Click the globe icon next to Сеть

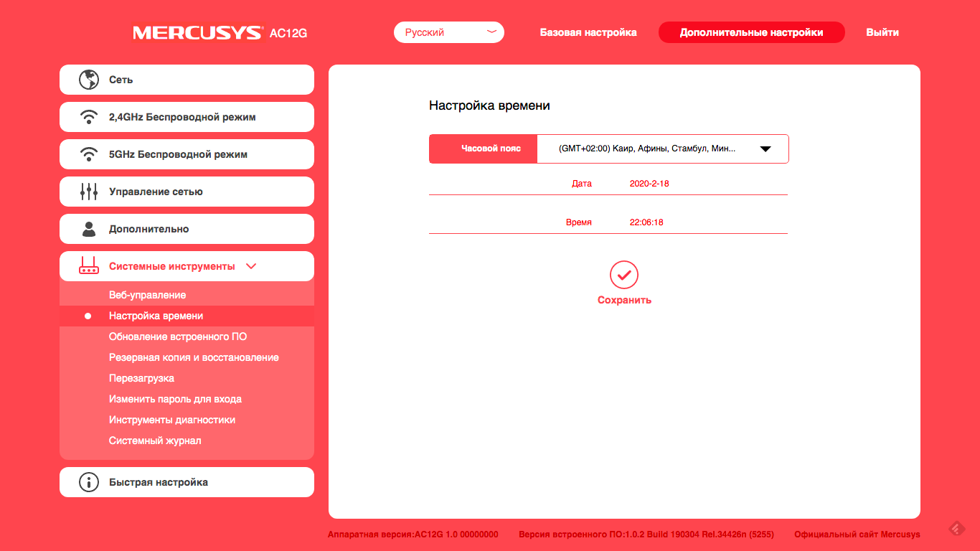[x=89, y=80]
